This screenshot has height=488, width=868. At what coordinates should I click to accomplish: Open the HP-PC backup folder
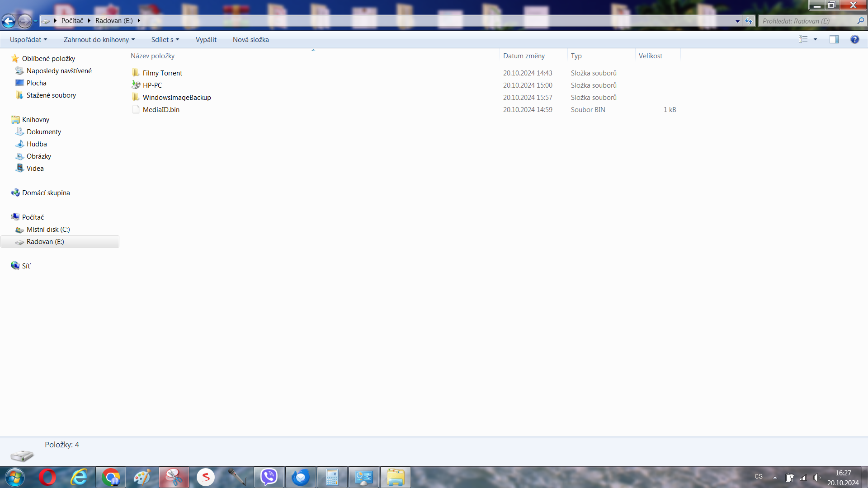(152, 85)
